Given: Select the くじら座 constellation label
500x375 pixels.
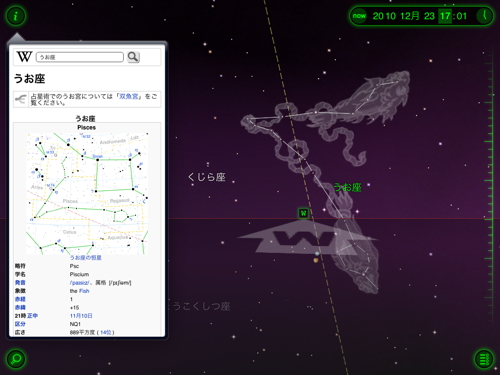Looking at the screenshot, I should click(x=207, y=177).
